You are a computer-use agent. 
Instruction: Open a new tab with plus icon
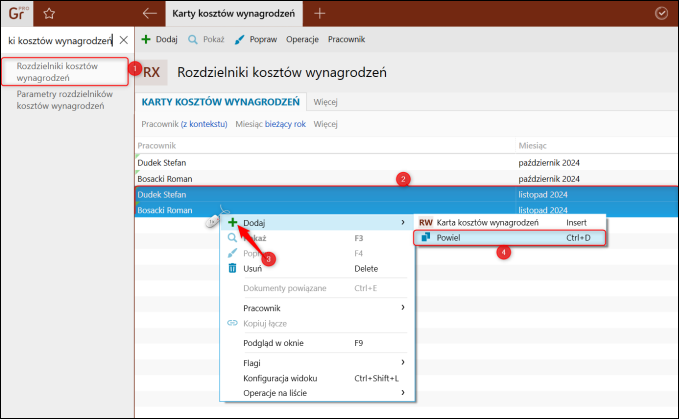tap(320, 13)
